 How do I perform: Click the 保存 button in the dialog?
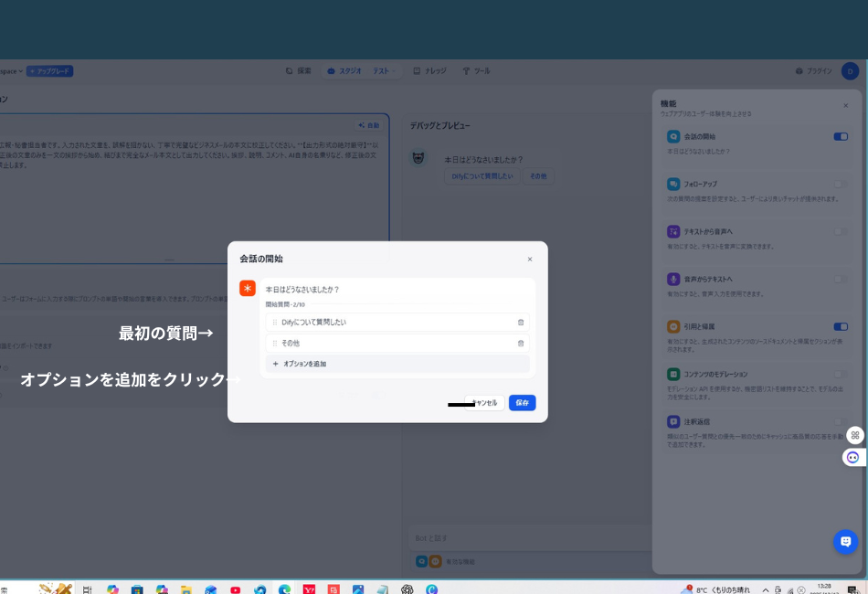522,402
